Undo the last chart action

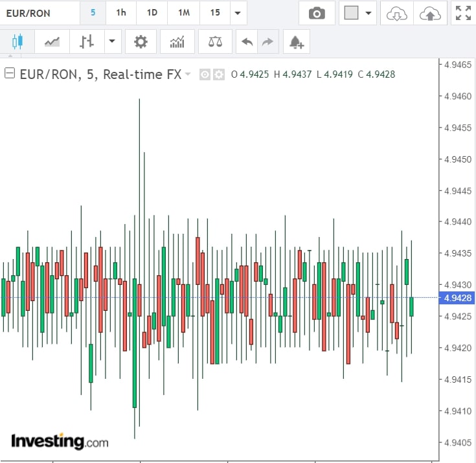(x=247, y=42)
